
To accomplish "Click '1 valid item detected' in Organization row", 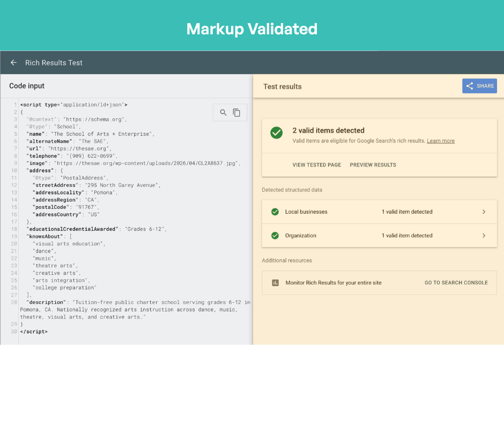I will [x=407, y=236].
